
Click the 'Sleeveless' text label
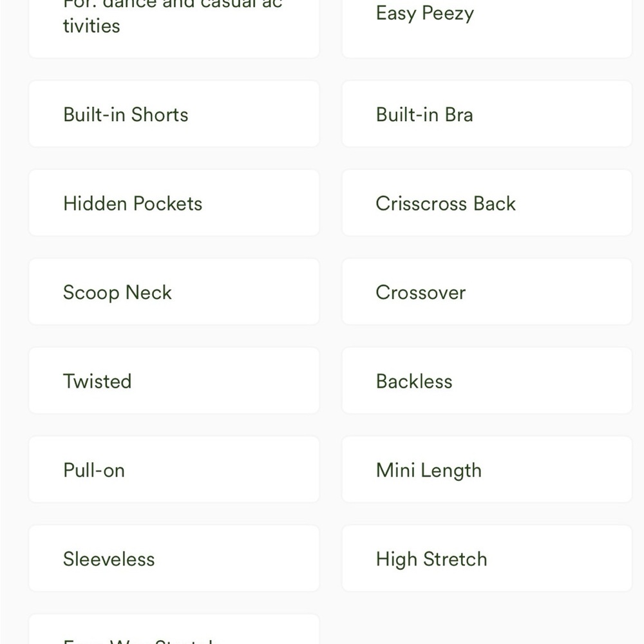(109, 559)
